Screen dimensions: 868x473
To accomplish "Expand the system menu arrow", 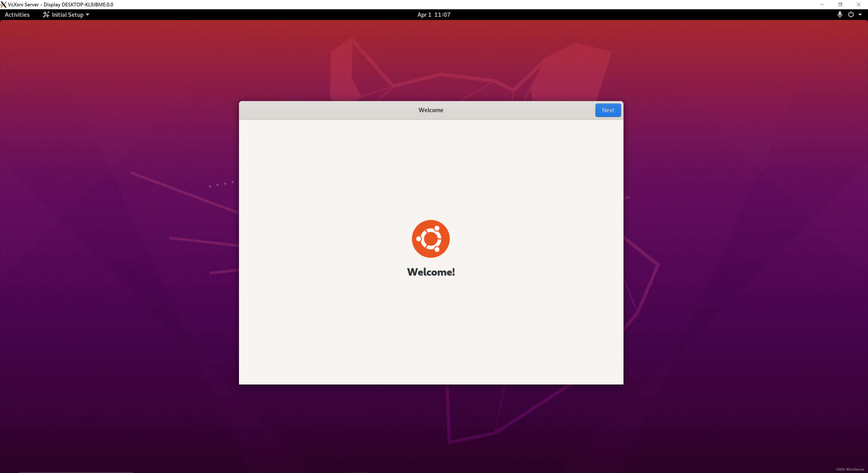I will 860,14.
